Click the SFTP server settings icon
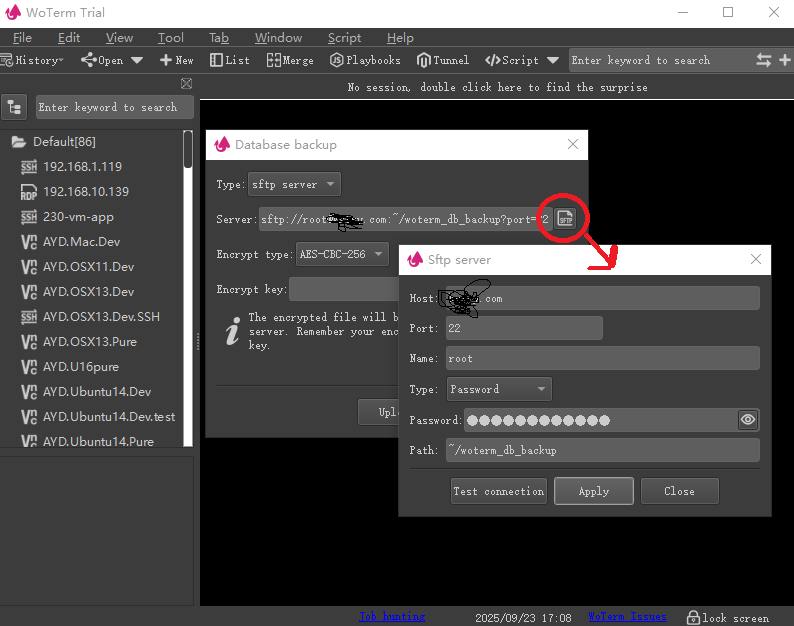Image resolution: width=794 pixels, height=626 pixels. (x=565, y=219)
